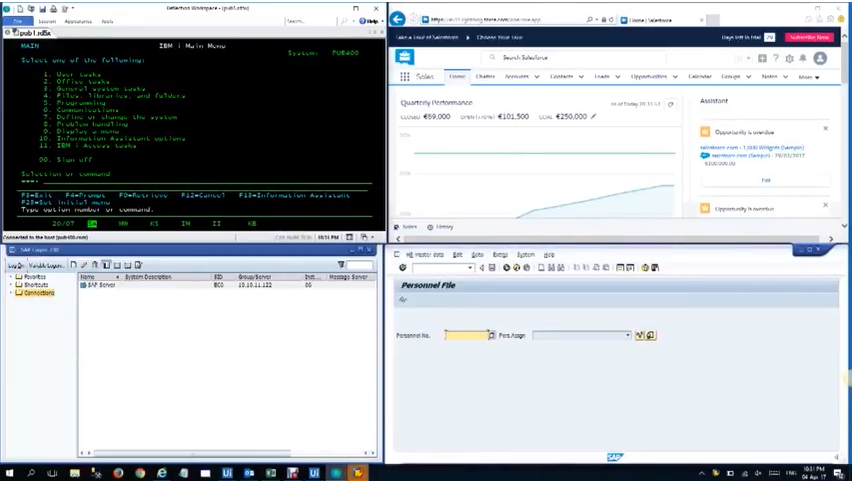Click the Save icon in Reflection Workspace toolbar
The image size is (852, 481).
(42, 9)
